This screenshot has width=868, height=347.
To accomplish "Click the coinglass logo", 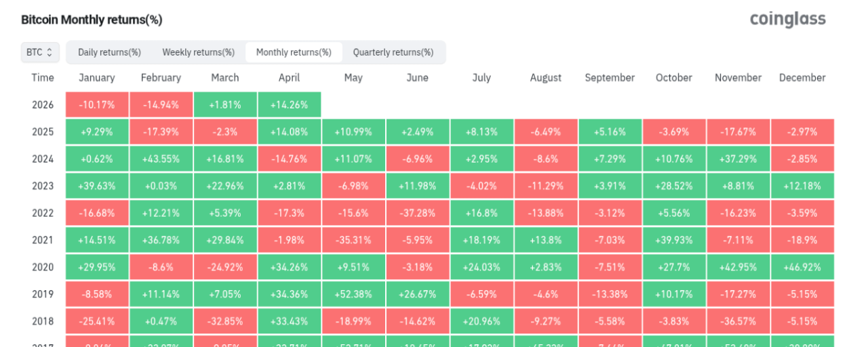I will click(x=787, y=19).
